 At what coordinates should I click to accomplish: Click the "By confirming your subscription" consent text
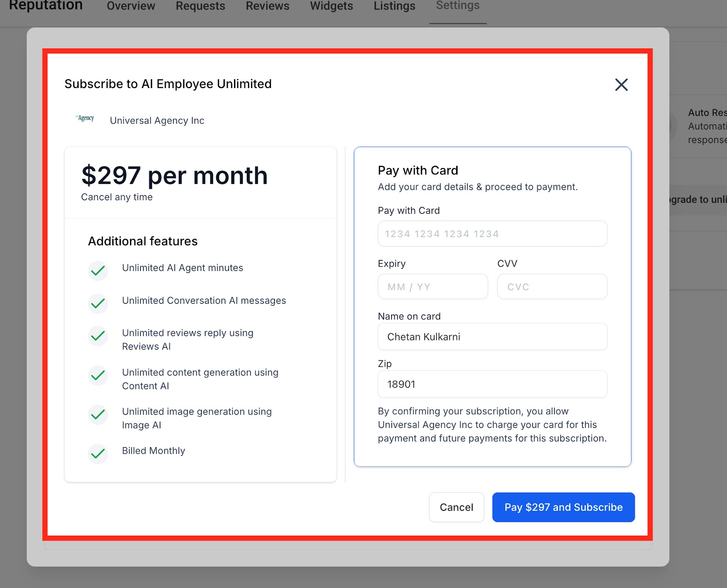[493, 425]
